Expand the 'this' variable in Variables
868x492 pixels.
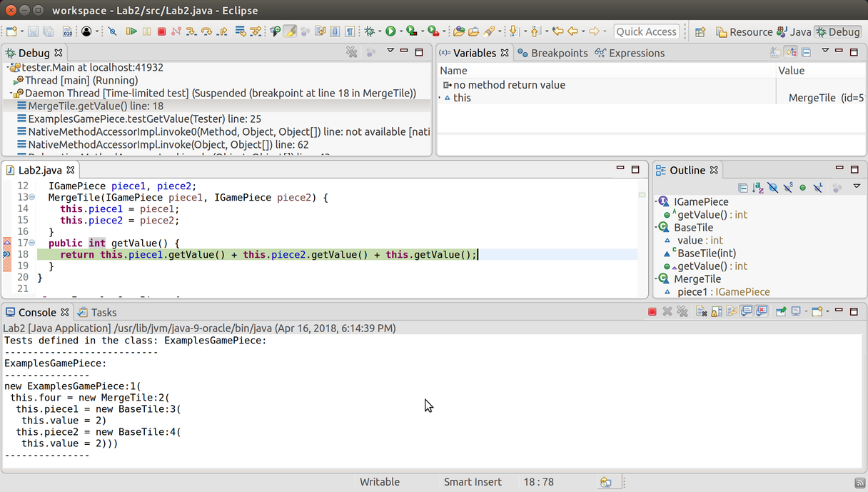[x=440, y=98]
